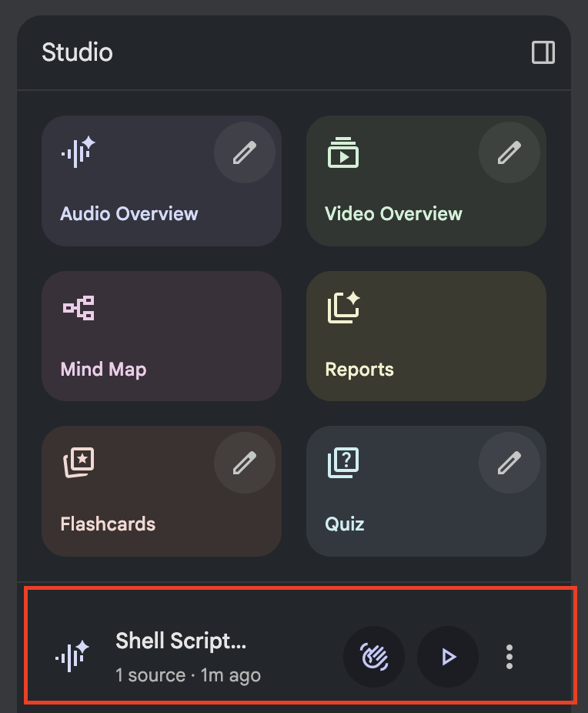Open the Reports card
The height and width of the screenshot is (713, 588).
coord(426,336)
